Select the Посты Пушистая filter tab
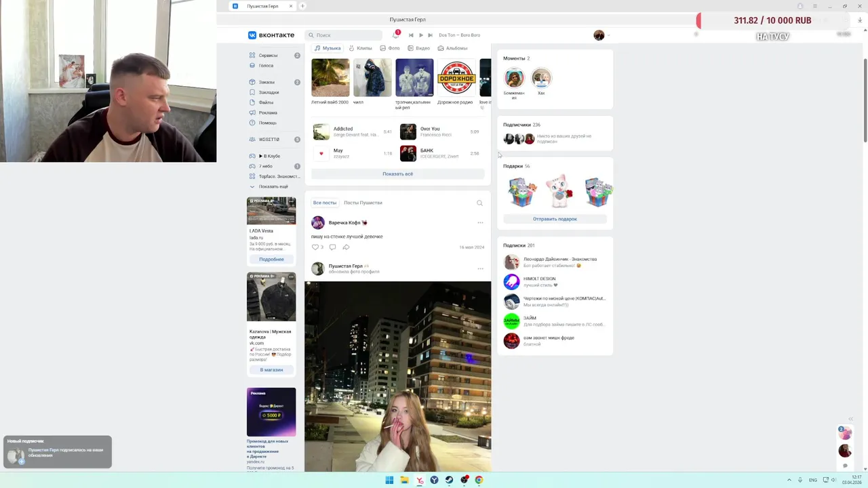Image resolution: width=868 pixels, height=488 pixels. click(363, 203)
